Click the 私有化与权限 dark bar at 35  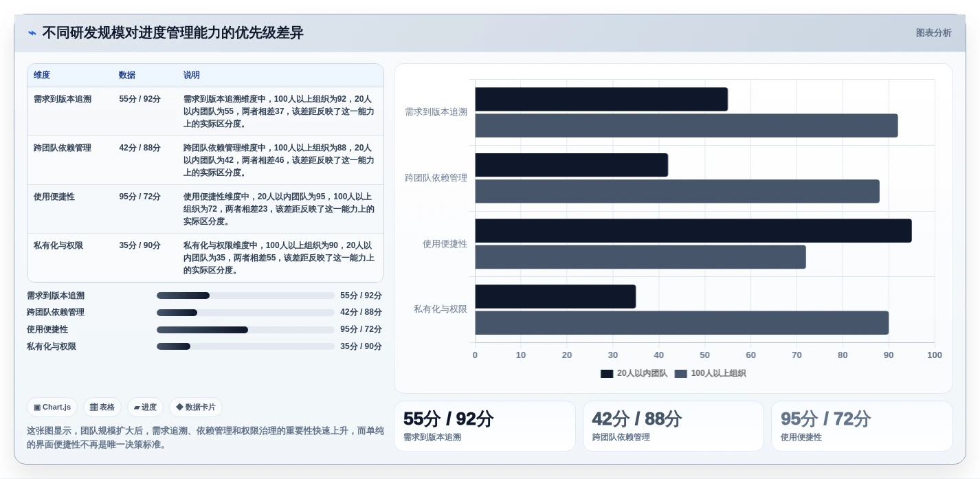[555, 296]
